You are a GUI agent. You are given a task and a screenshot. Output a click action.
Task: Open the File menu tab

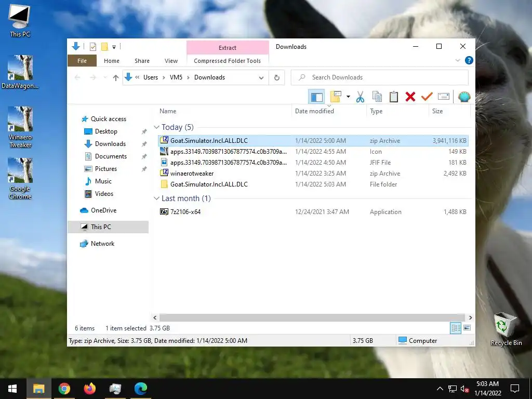tap(82, 61)
